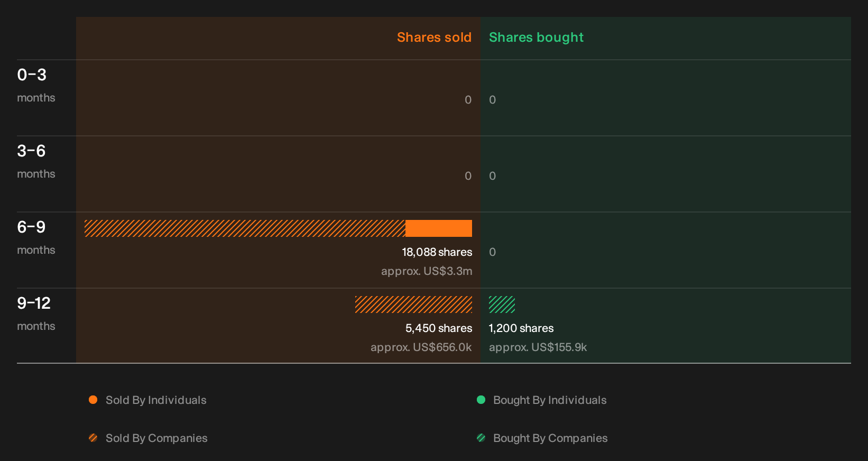Click the shares bought 0 in 3-6 months row
The height and width of the screenshot is (461, 868).
[493, 176]
